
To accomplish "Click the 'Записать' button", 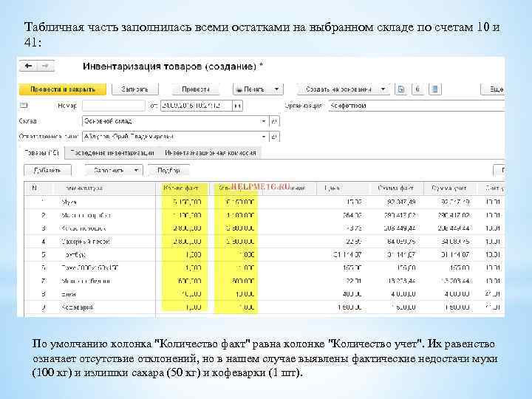I will (134, 89).
